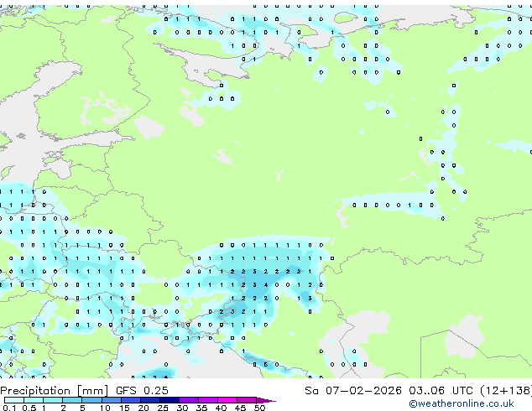This screenshot has height=411, width=532.
Task: Click the 'Precipitation [mm]' map title
Action: click(x=55, y=391)
